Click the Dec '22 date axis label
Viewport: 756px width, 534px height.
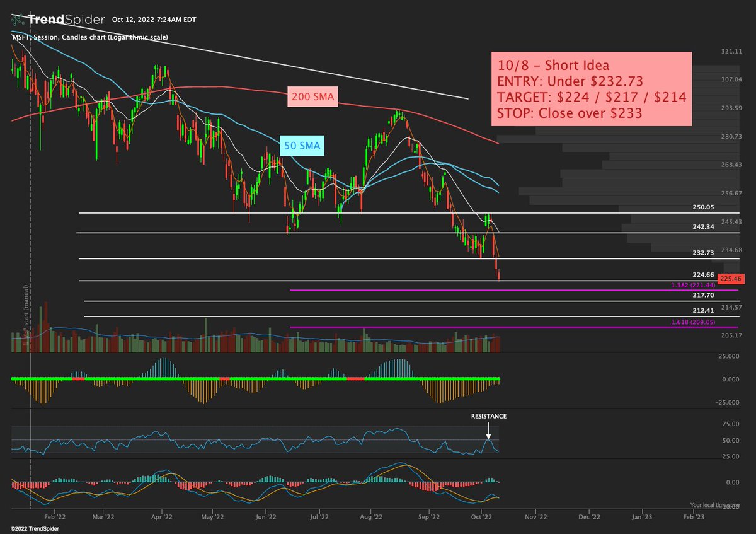pos(589,516)
